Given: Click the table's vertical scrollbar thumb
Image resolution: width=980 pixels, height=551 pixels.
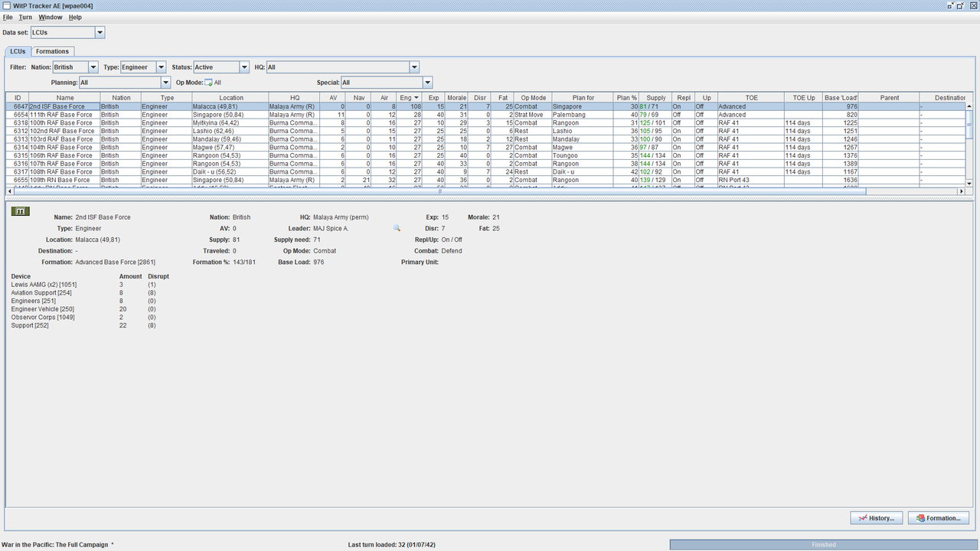Looking at the screenshot, I should (x=969, y=125).
